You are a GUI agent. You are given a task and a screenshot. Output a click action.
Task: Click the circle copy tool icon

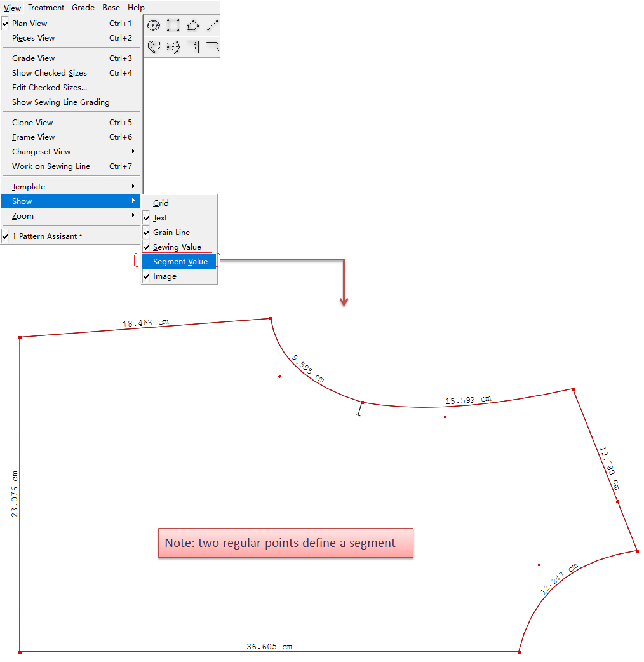point(153,25)
